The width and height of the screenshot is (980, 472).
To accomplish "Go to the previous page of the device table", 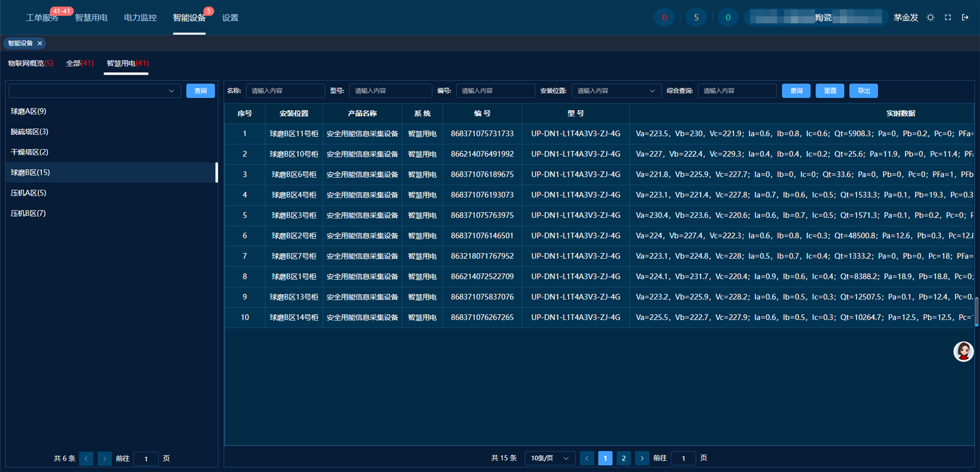I will [587, 459].
